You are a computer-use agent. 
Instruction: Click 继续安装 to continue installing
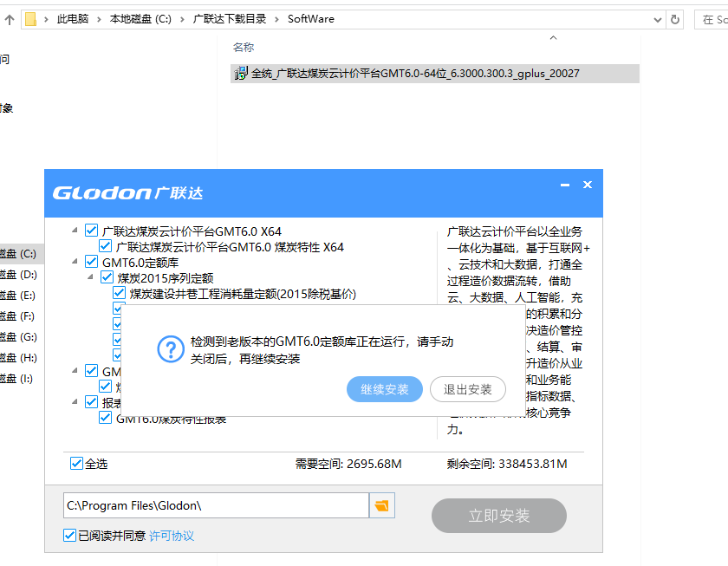tap(385, 389)
